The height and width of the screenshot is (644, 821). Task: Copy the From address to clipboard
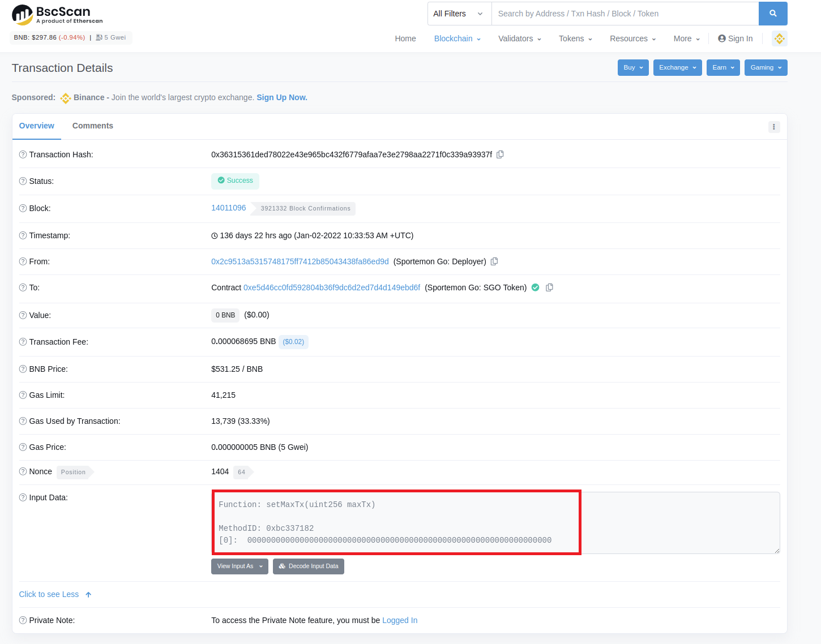[494, 261]
